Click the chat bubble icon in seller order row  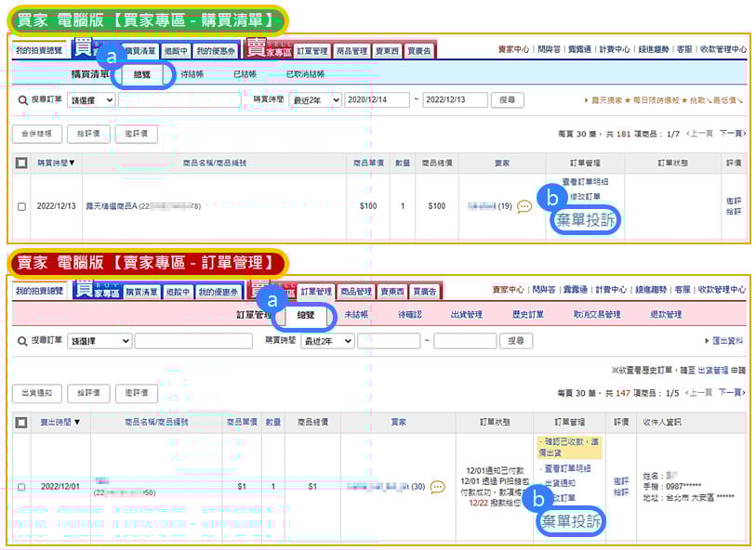tap(437, 486)
